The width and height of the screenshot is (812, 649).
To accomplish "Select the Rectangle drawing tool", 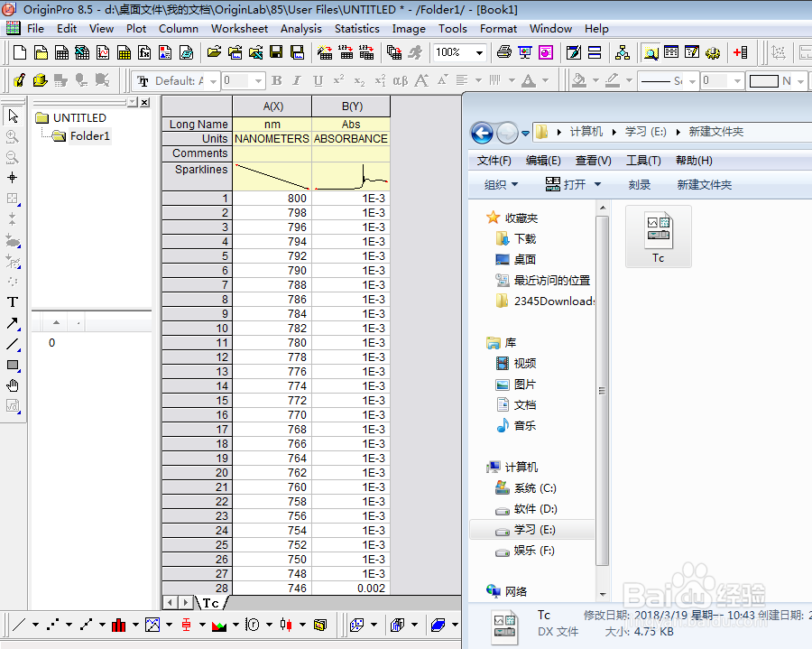I will [13, 366].
